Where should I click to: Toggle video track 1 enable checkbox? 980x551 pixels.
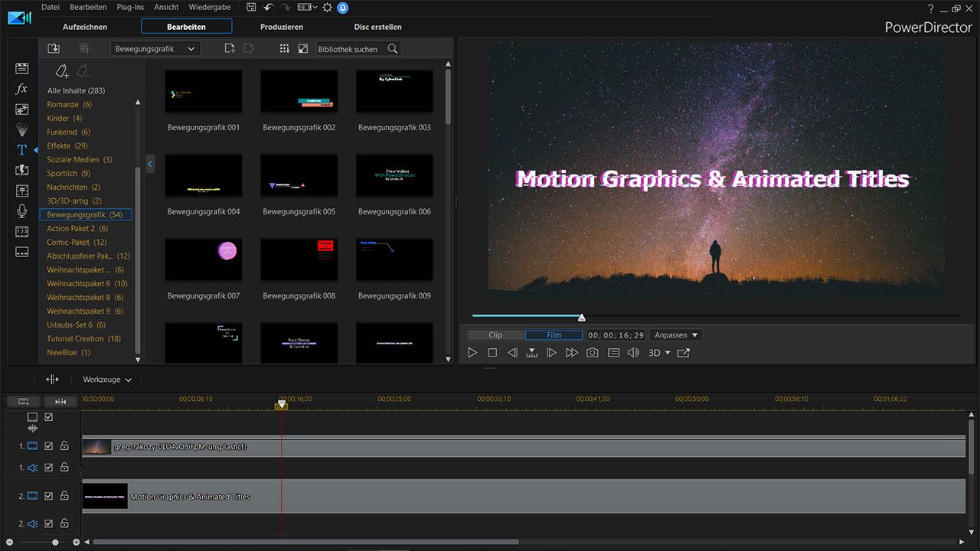click(x=49, y=446)
